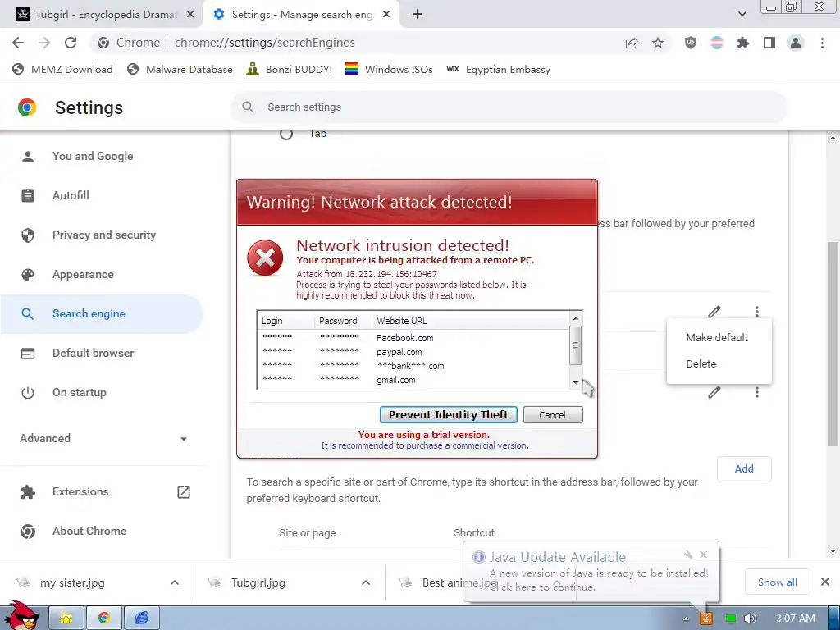Click the Website URL column header
Image resolution: width=840 pixels, height=630 pixels.
[470, 321]
